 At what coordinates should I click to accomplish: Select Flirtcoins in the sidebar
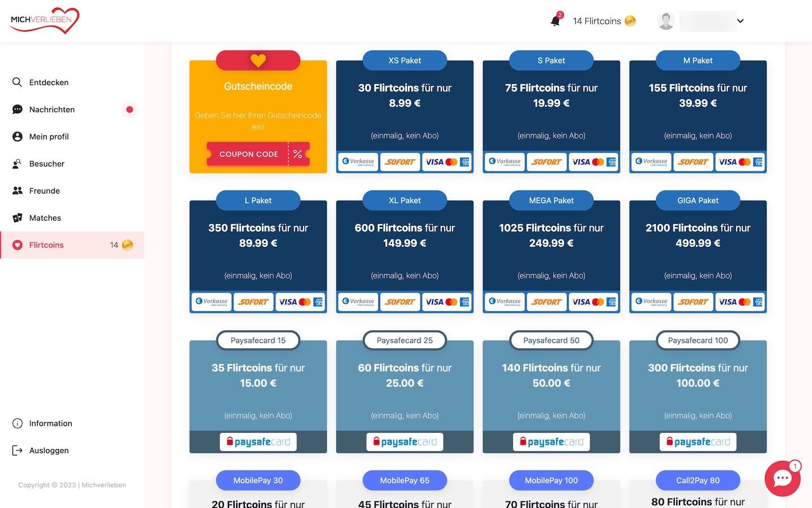tap(72, 245)
